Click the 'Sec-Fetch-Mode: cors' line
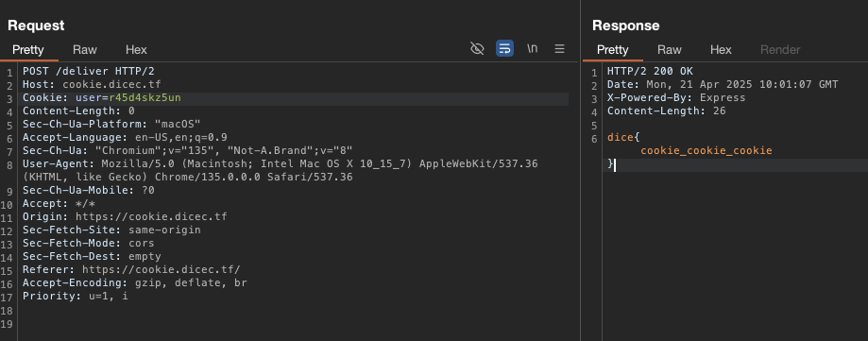 pos(89,243)
